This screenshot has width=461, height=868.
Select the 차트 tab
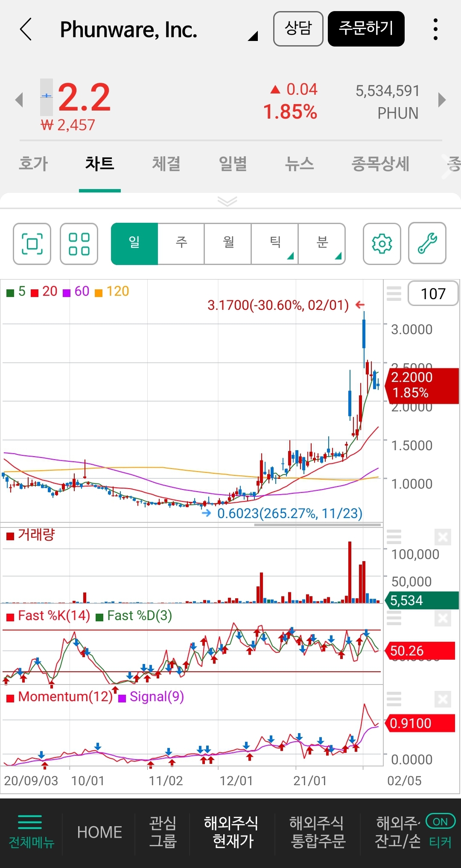click(100, 164)
